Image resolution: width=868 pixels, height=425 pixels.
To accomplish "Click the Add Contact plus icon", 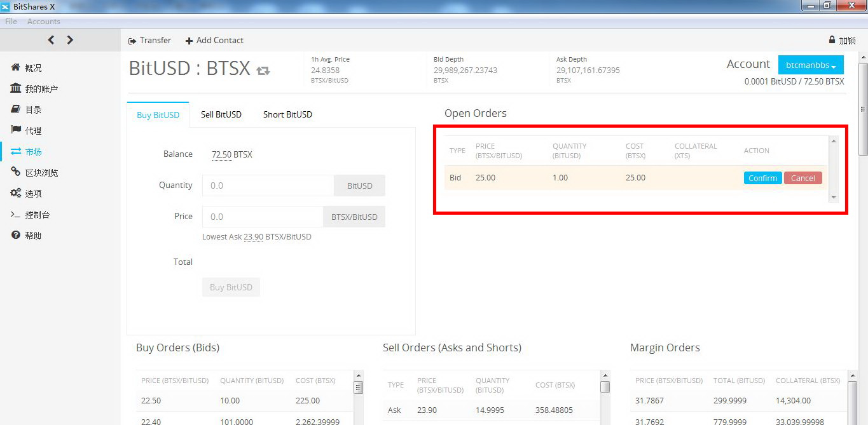I will click(189, 41).
